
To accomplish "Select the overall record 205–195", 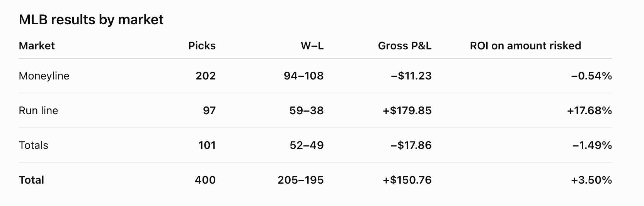I will (x=301, y=180).
